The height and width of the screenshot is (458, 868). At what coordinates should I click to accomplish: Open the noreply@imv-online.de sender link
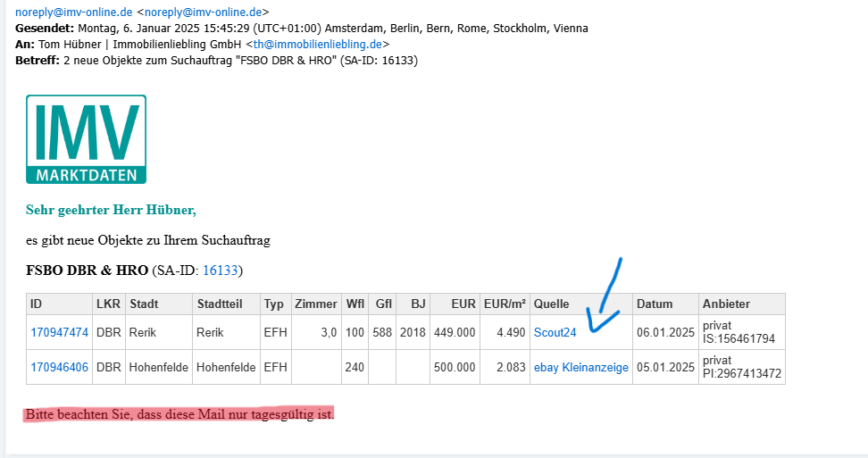[x=73, y=12]
